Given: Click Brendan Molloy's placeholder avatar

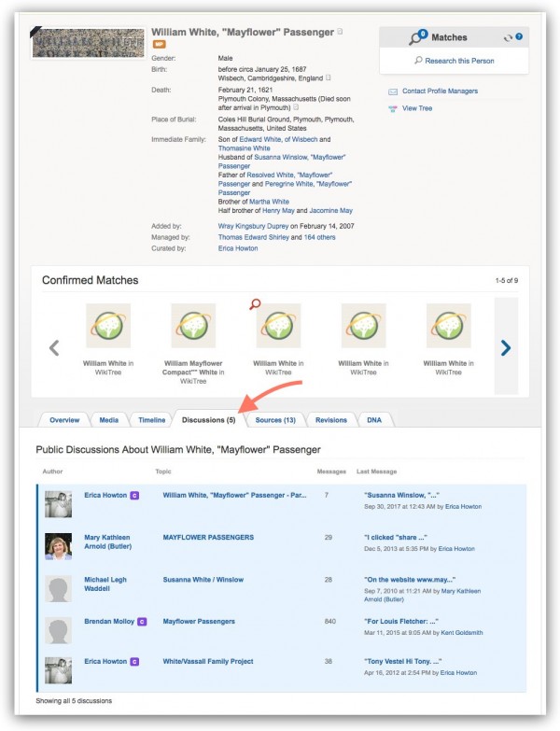Looking at the screenshot, I should coord(58,630).
